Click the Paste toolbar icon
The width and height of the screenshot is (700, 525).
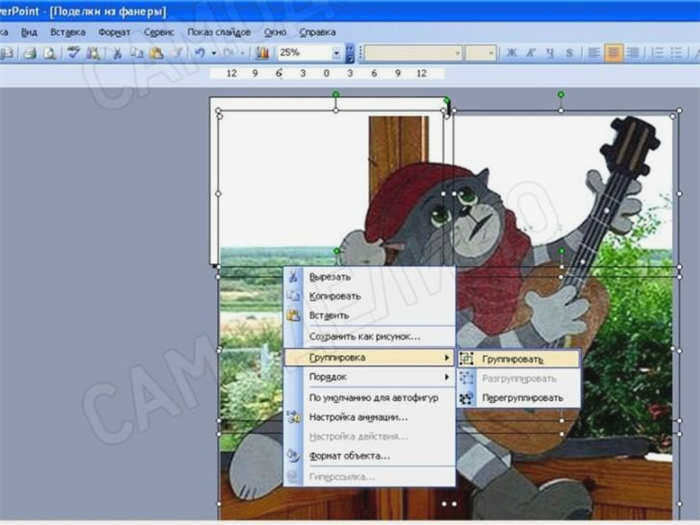point(156,53)
